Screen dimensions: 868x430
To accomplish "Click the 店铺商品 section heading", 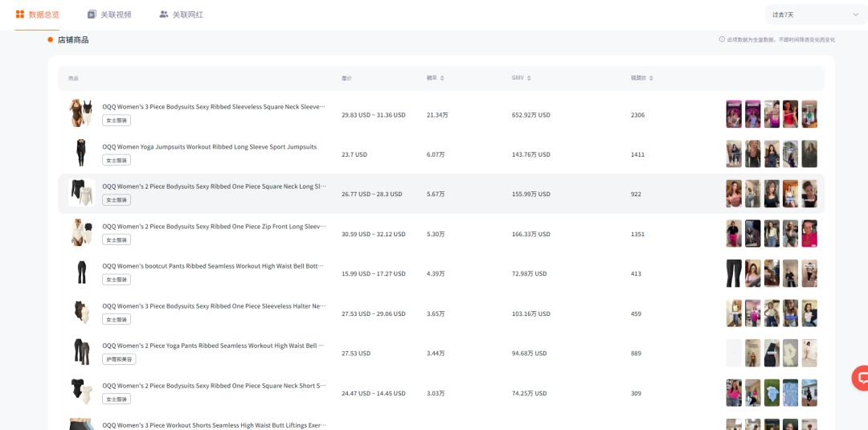I will (x=73, y=40).
